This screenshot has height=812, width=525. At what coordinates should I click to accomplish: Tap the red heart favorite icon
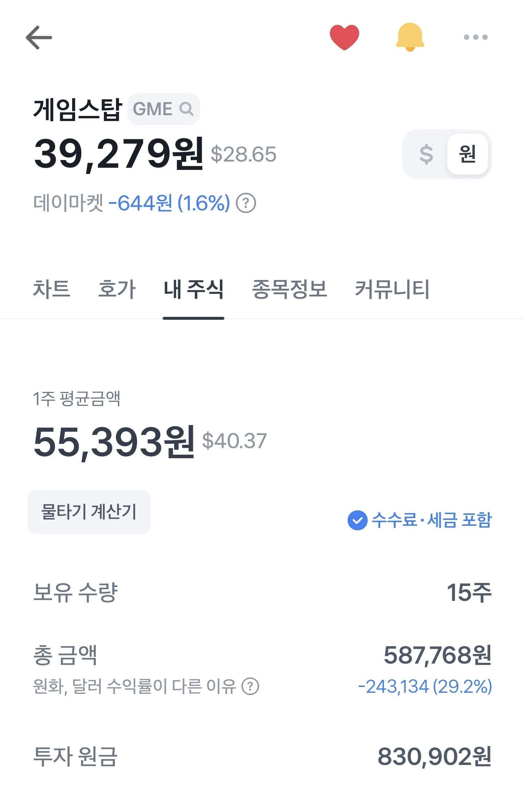point(344,37)
